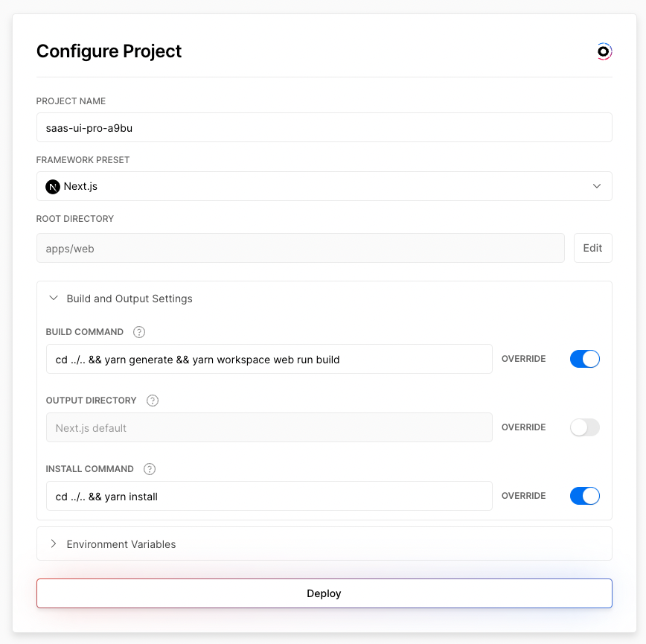Enable the Output Directory override toggle

585,427
